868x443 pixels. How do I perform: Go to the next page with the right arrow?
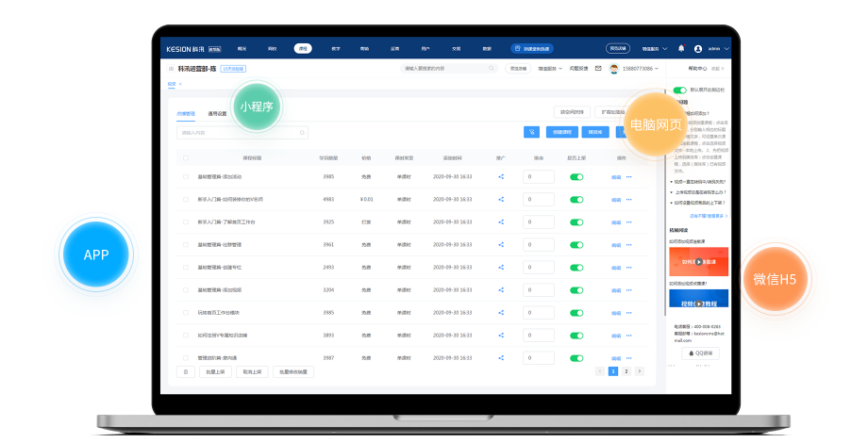[640, 371]
